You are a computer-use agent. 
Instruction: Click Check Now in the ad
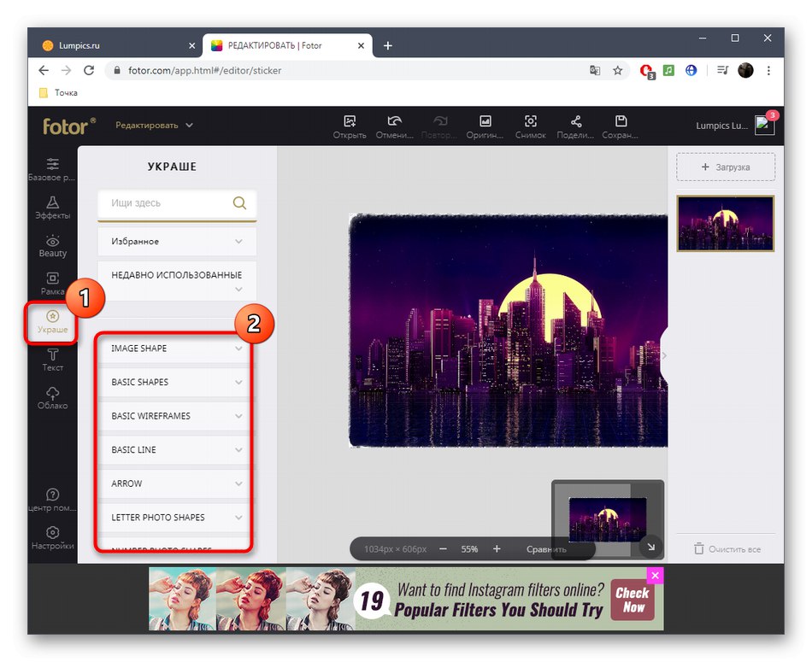(633, 600)
